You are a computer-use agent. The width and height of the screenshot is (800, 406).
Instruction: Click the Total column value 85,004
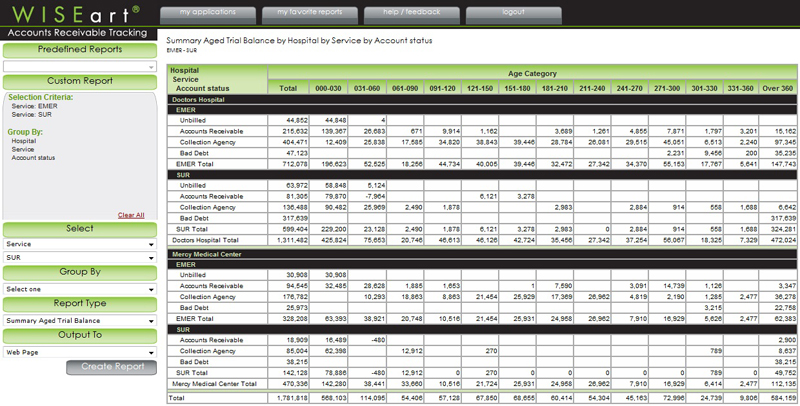[x=297, y=351]
